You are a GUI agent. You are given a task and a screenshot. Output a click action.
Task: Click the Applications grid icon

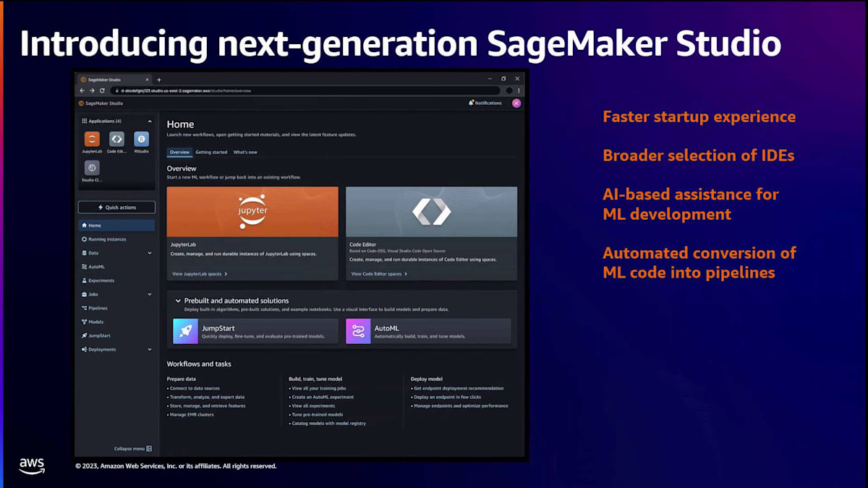(84, 121)
